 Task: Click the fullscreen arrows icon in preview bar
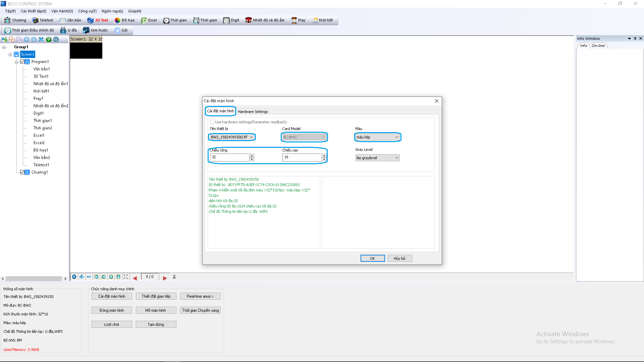[126, 277]
